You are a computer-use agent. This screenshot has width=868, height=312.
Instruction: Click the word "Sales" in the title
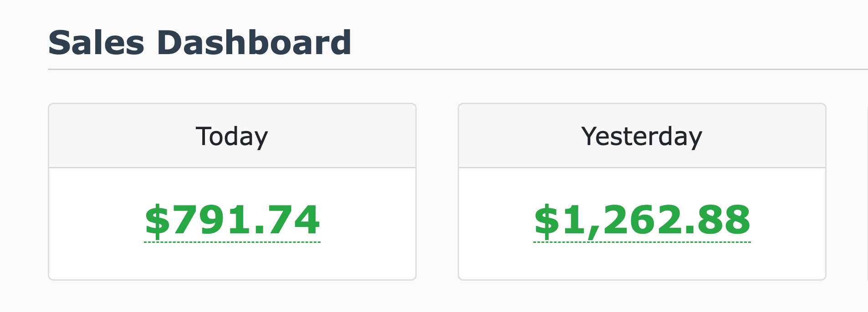[x=97, y=43]
